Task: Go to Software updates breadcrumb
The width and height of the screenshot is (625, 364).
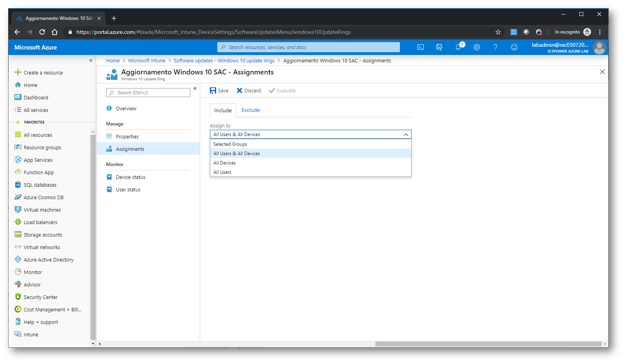Action: 224,60
